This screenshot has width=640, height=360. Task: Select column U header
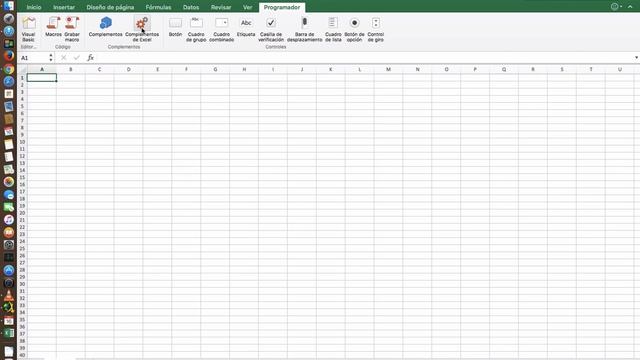pos(620,69)
